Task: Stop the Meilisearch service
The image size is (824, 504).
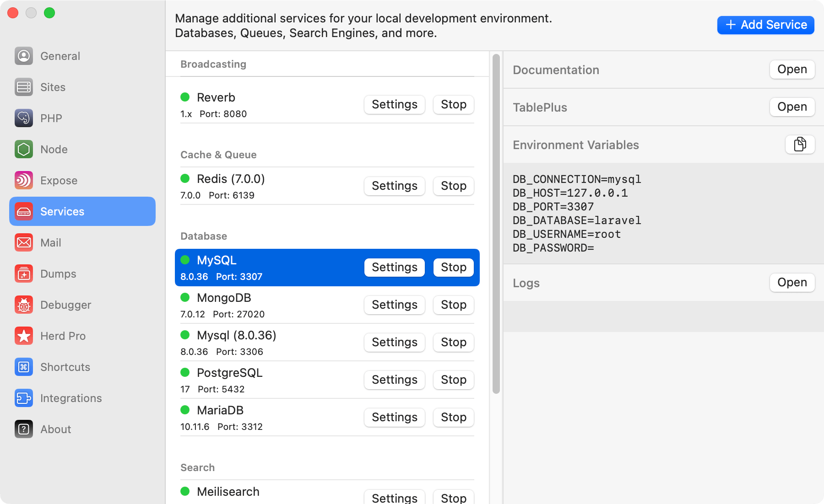Action: tap(454, 497)
